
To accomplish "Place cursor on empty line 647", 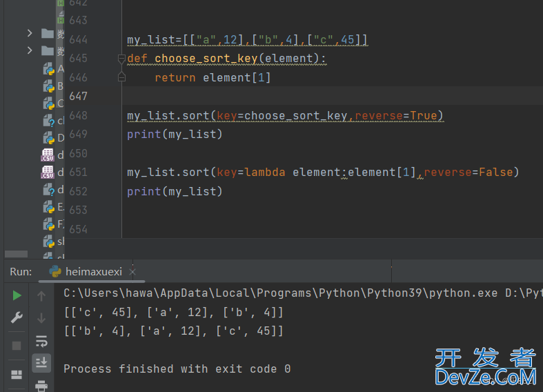I will [333, 96].
